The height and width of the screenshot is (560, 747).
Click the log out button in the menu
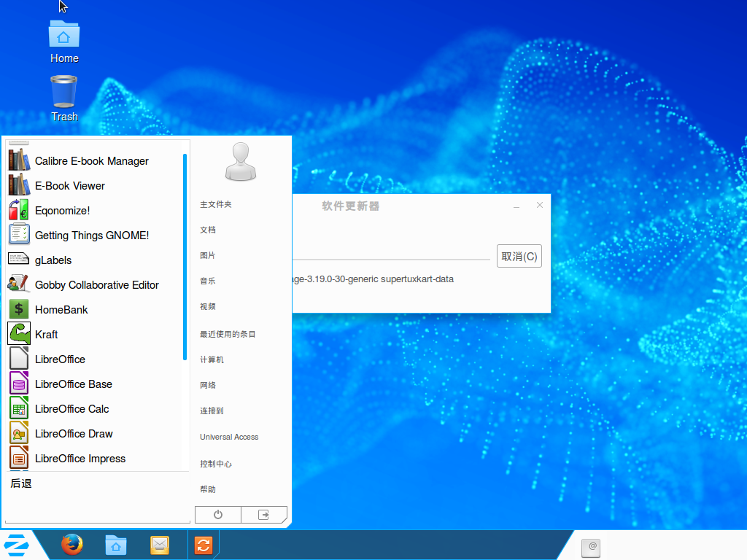pyautogui.click(x=263, y=515)
